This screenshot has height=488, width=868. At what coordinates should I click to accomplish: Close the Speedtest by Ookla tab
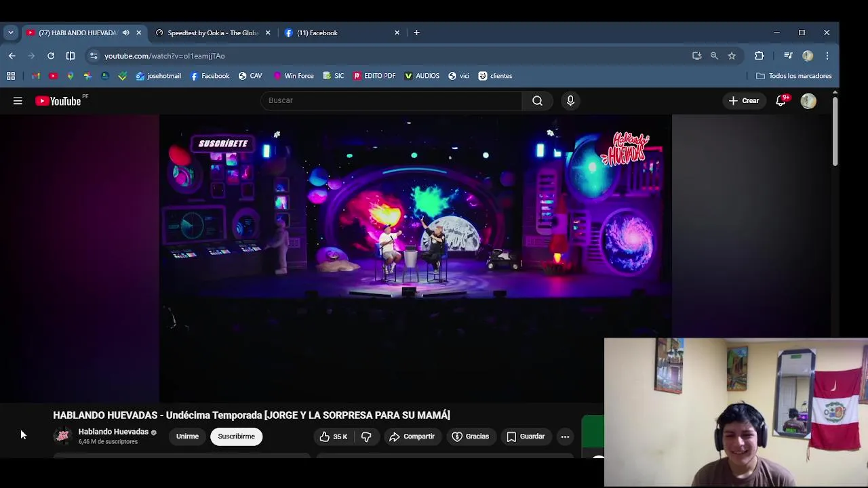coord(268,33)
